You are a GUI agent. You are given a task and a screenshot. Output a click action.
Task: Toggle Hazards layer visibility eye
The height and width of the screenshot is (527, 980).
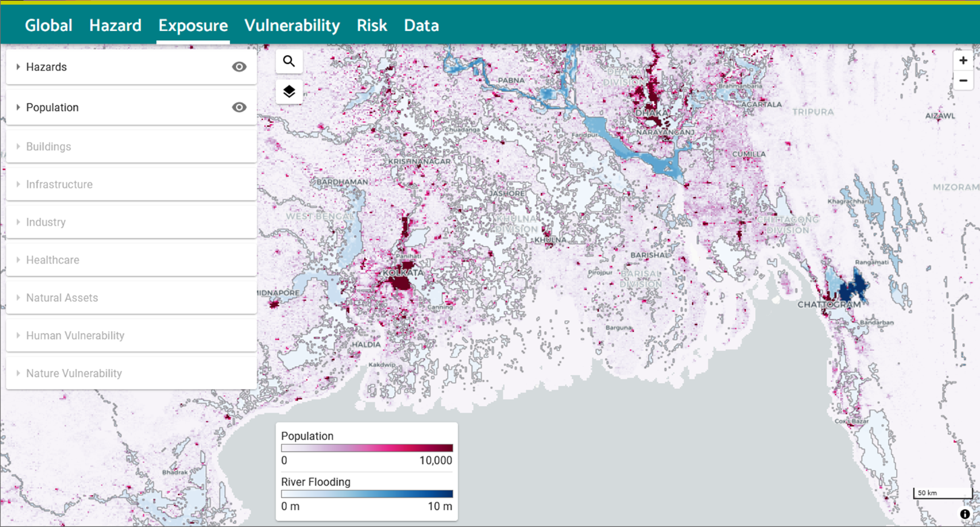click(239, 67)
